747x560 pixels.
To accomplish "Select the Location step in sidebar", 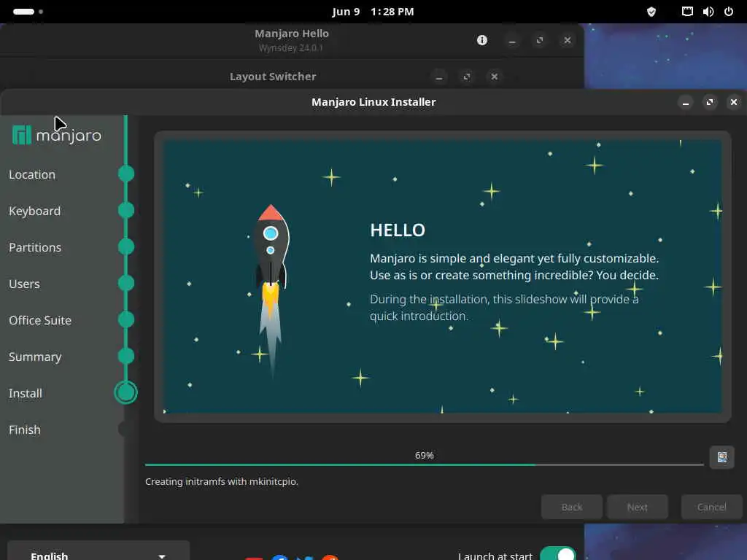I will click(x=32, y=175).
